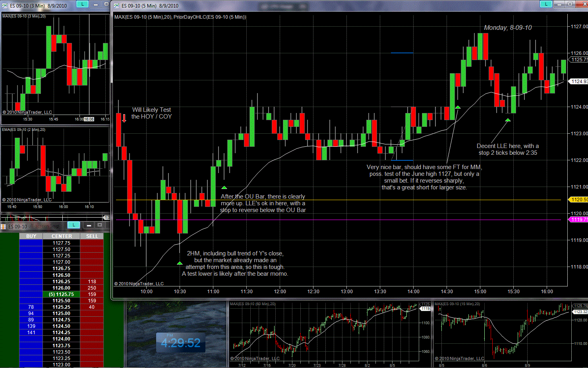Click the 4:29:52 clock display
Viewport: 588px width, 368px height.
(x=181, y=343)
